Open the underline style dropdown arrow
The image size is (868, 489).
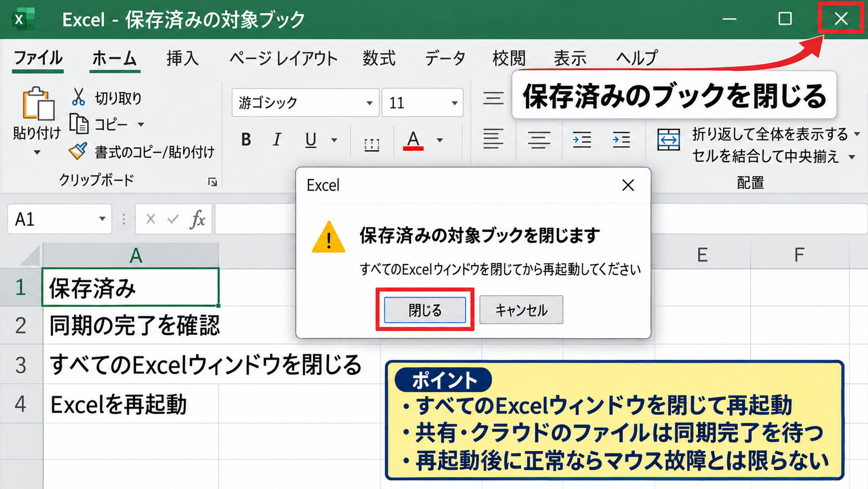click(334, 140)
